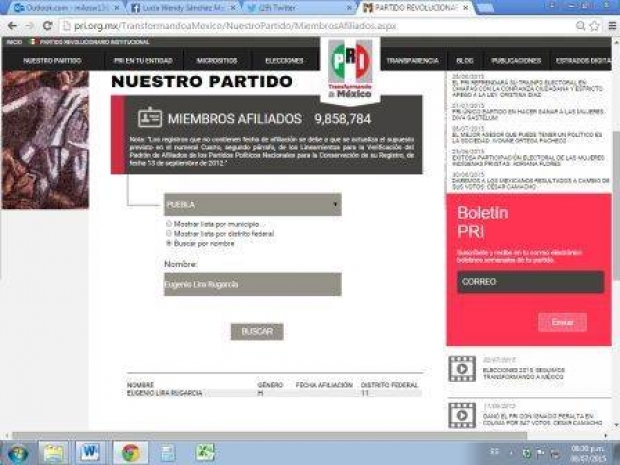Click the PRI Transformando a México logo

point(350,69)
